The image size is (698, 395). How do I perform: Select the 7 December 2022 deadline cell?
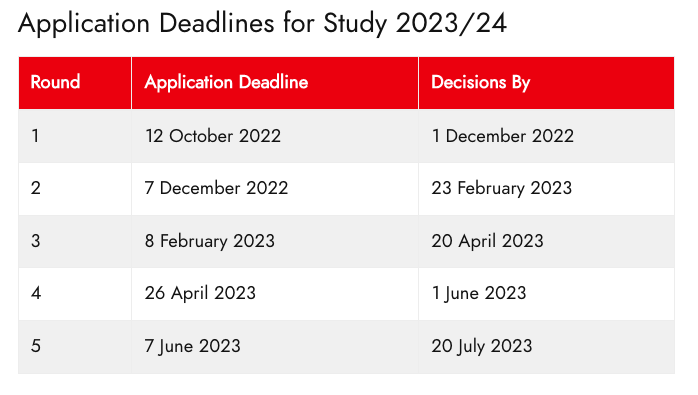(275, 189)
